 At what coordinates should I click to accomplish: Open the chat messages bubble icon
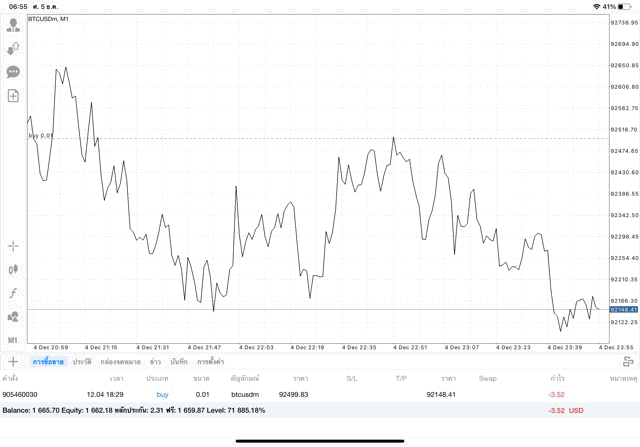point(13,72)
